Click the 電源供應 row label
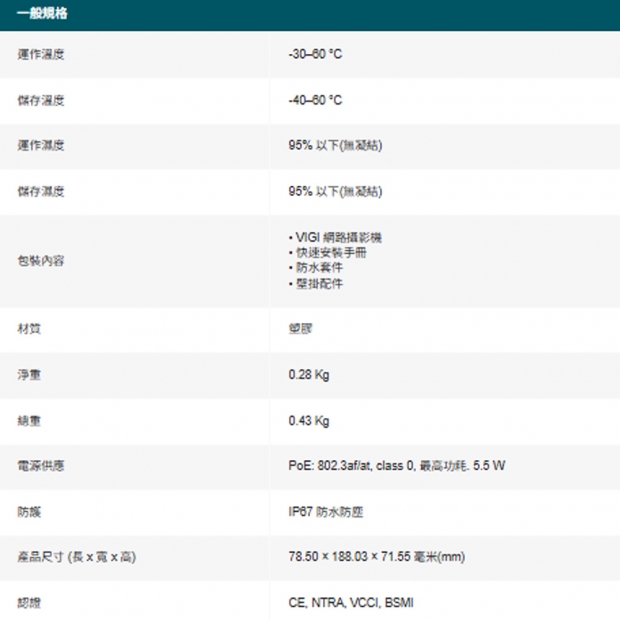 pyautogui.click(x=41, y=466)
